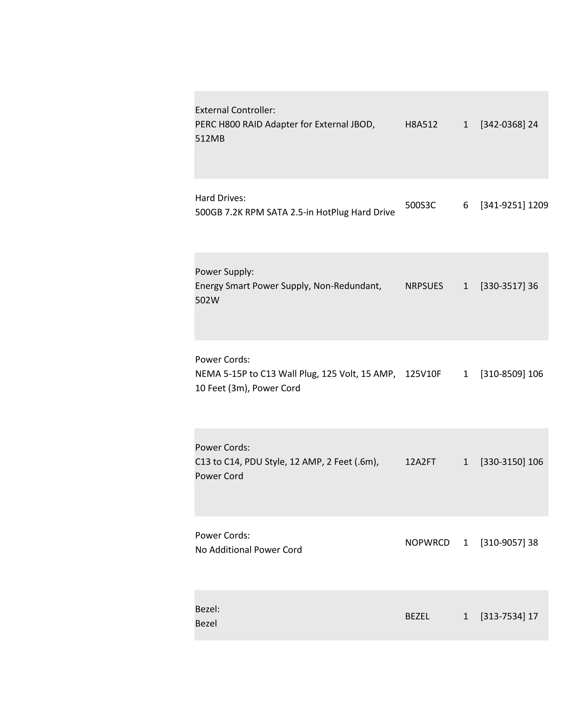Click the No Additional Power Cord text

pos(249,550)
